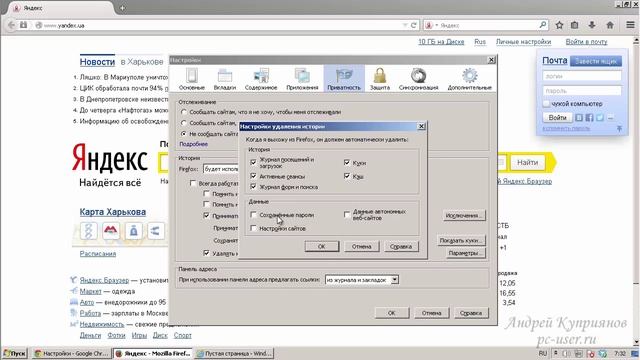The width and height of the screenshot is (640, 360).
Task: Click ОК in the Настройки window
Action: 391,313
